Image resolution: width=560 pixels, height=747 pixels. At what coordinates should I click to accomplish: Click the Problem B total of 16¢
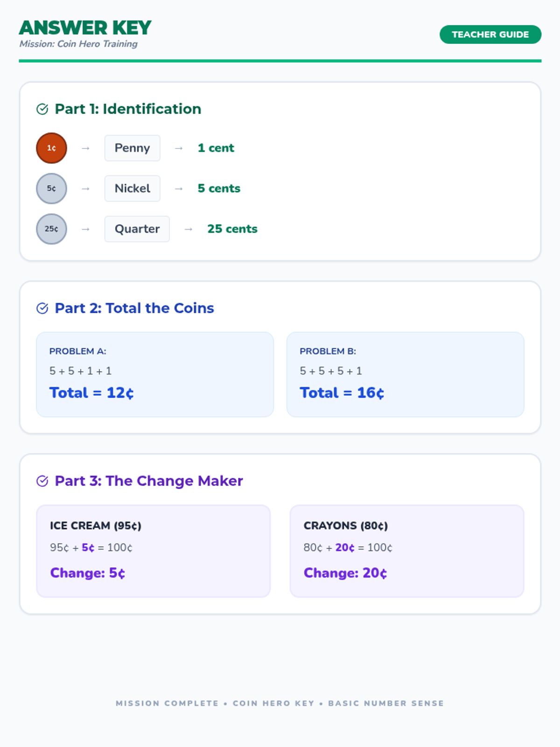pos(342,393)
